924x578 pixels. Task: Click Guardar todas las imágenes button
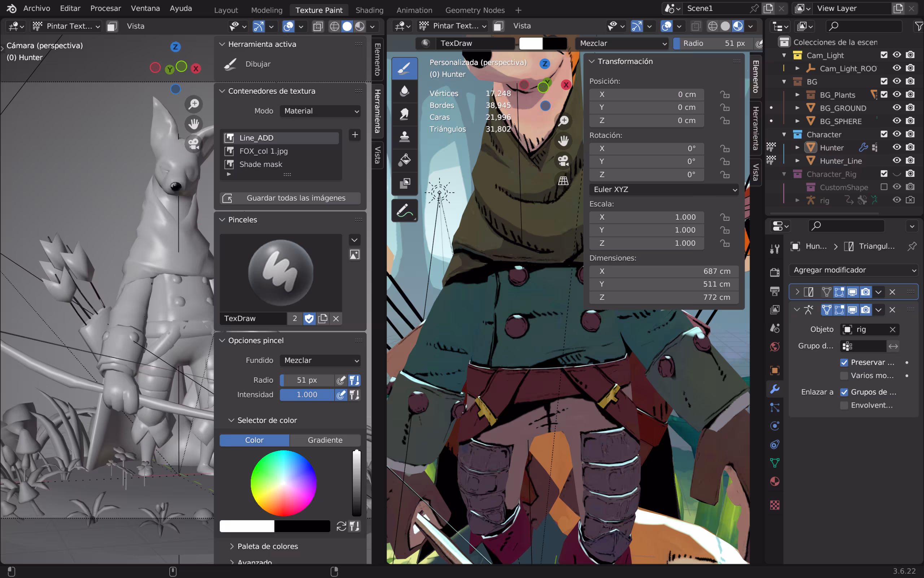coord(290,198)
